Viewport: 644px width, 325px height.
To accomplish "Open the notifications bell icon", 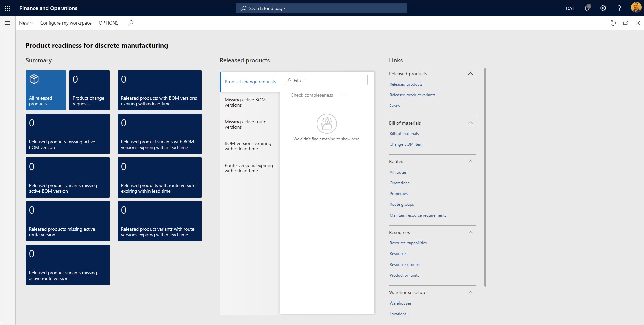I will [x=587, y=8].
